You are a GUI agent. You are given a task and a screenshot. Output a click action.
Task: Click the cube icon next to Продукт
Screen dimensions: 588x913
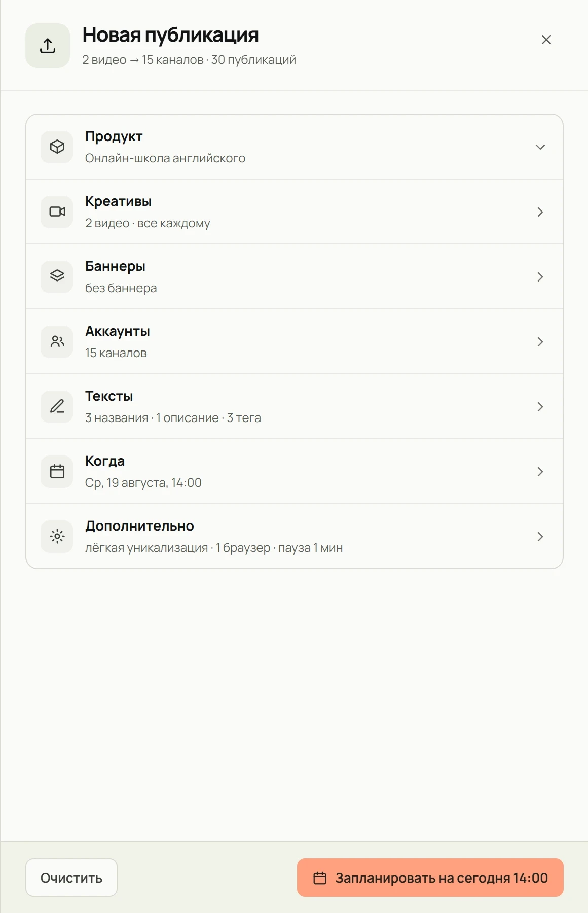(x=57, y=147)
